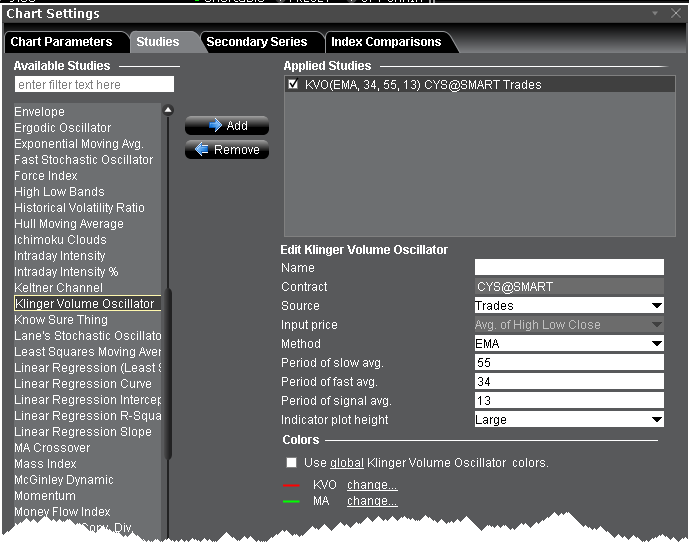Click the Add button with arrow
The width and height of the screenshot is (689, 548).
click(227, 126)
